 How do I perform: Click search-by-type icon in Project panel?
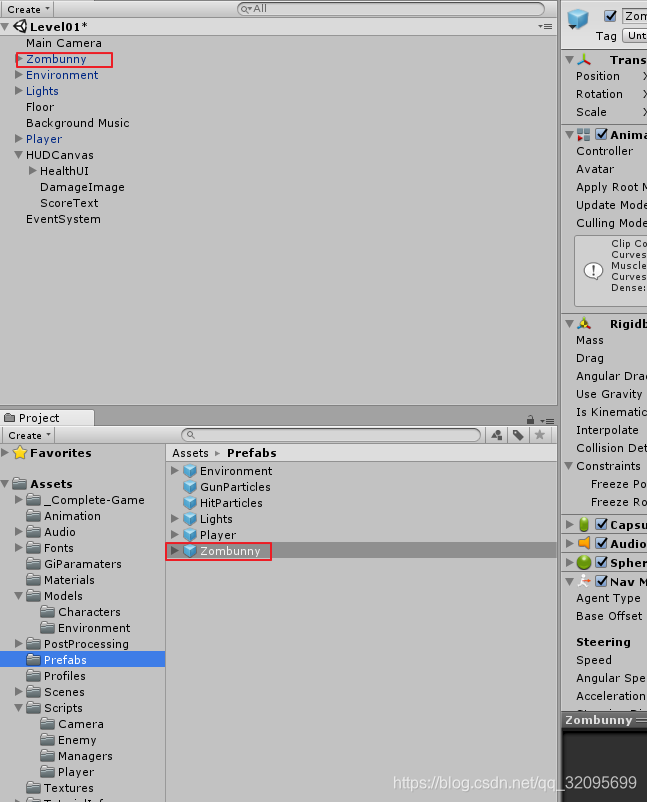point(497,435)
